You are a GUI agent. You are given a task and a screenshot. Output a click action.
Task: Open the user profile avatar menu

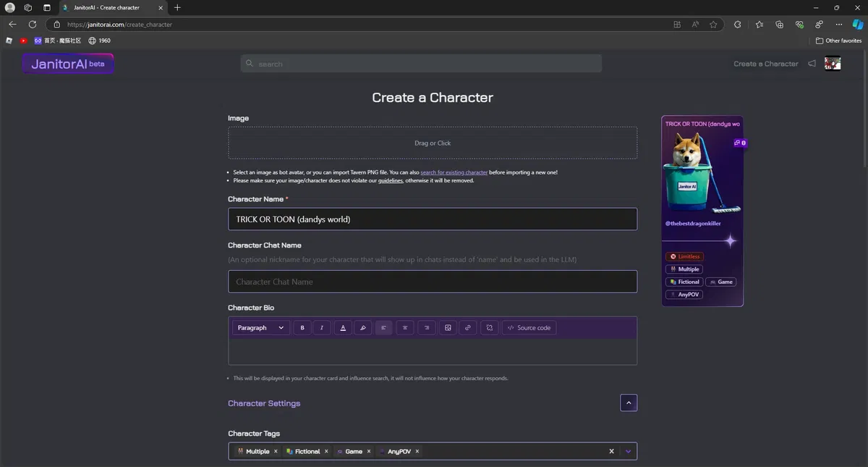click(x=833, y=64)
